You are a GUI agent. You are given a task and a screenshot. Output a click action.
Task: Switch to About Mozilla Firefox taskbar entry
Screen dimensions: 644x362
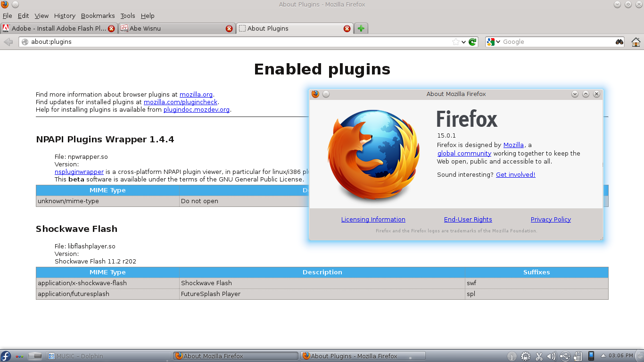[236, 356]
